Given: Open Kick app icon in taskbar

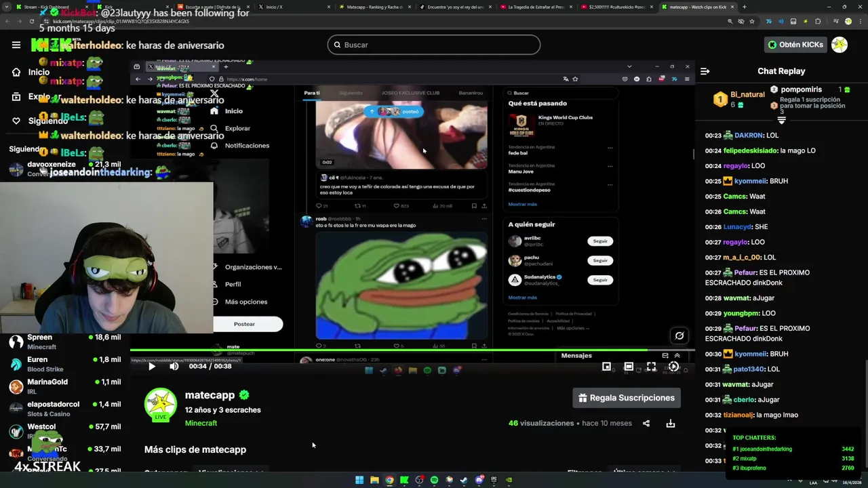Looking at the screenshot, I should tap(404, 480).
